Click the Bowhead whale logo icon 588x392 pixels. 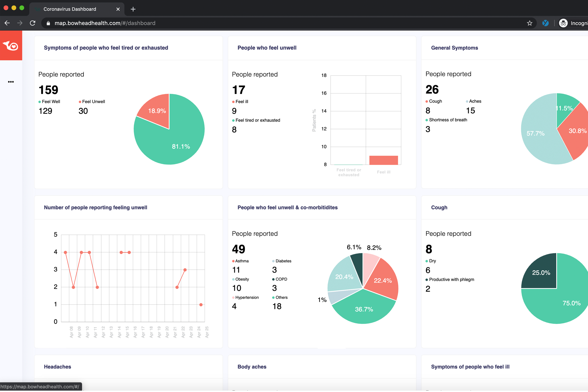pyautogui.click(x=11, y=46)
